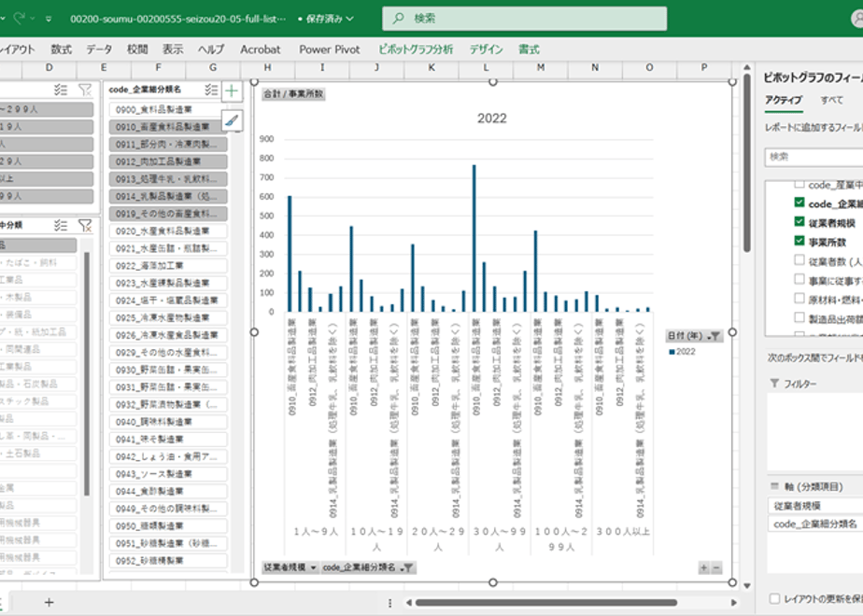Toggle multi-select on code_企業細分類名 slicer
Image resolution: width=863 pixels, height=616 pixels.
[212, 90]
